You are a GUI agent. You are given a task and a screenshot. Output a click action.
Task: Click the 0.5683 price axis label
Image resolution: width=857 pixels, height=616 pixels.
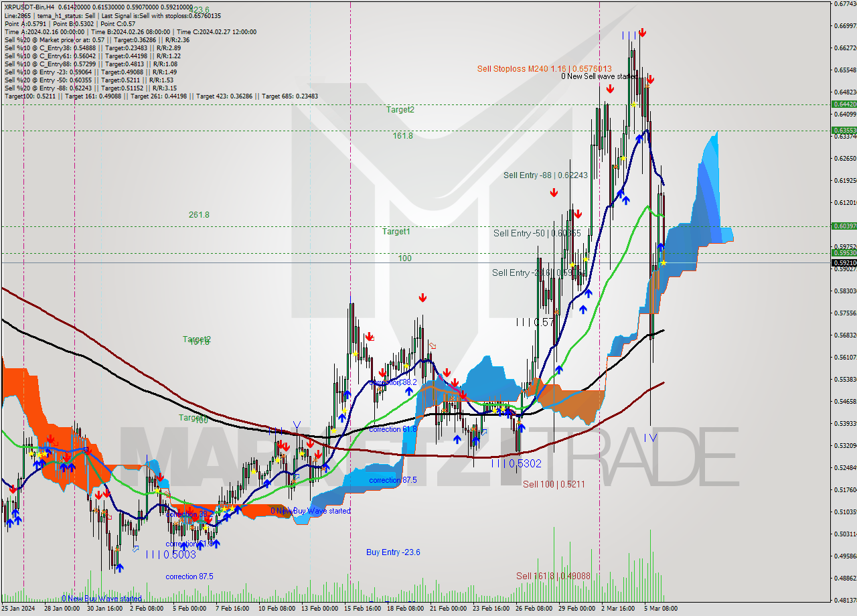(x=845, y=335)
